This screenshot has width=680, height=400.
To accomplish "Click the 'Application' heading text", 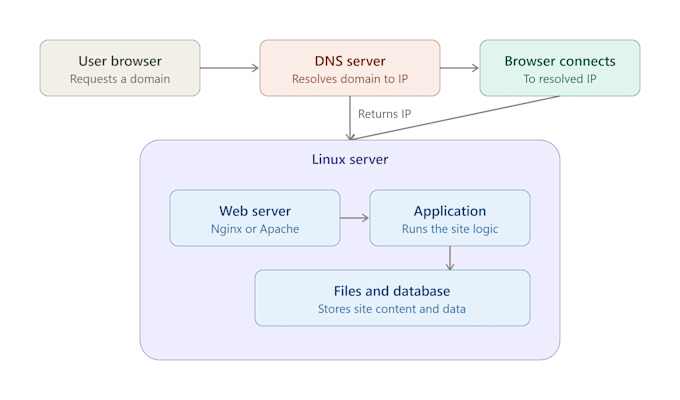I will (x=450, y=212).
